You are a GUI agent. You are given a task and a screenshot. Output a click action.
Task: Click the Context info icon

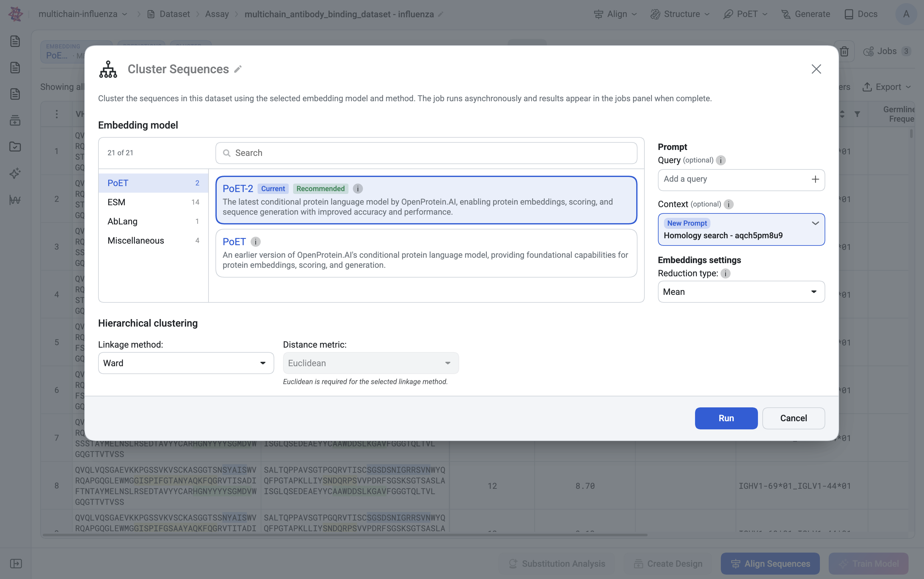click(729, 205)
